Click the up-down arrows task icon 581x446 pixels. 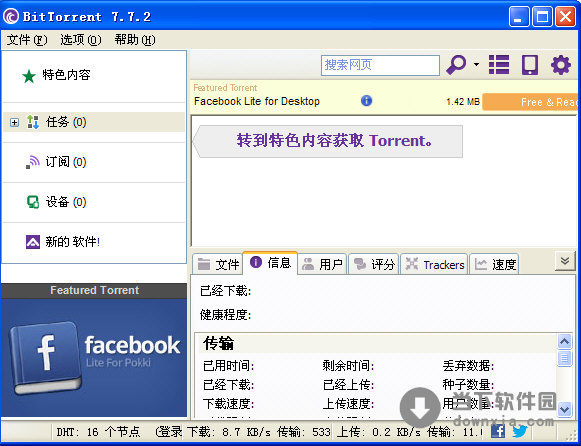click(33, 122)
